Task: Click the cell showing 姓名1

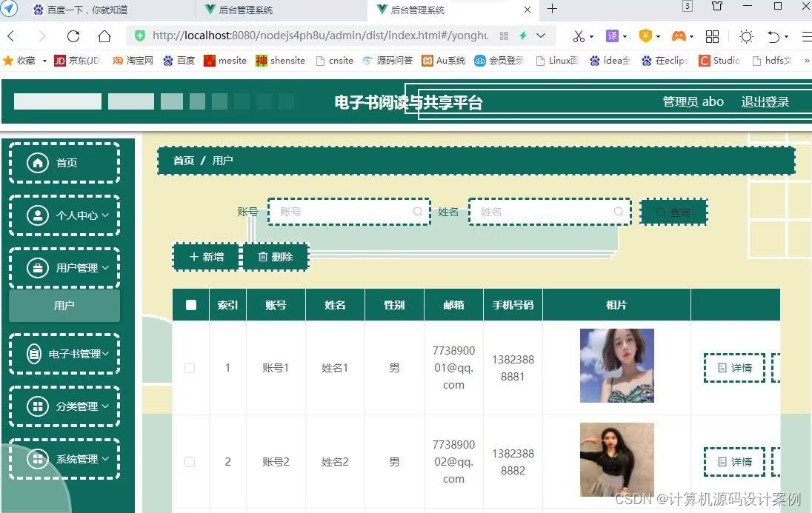Action: click(335, 368)
